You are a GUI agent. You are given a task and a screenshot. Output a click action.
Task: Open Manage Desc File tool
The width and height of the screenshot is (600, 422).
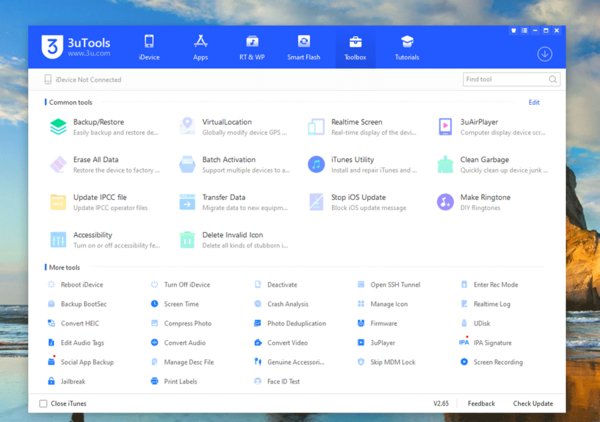click(182, 362)
